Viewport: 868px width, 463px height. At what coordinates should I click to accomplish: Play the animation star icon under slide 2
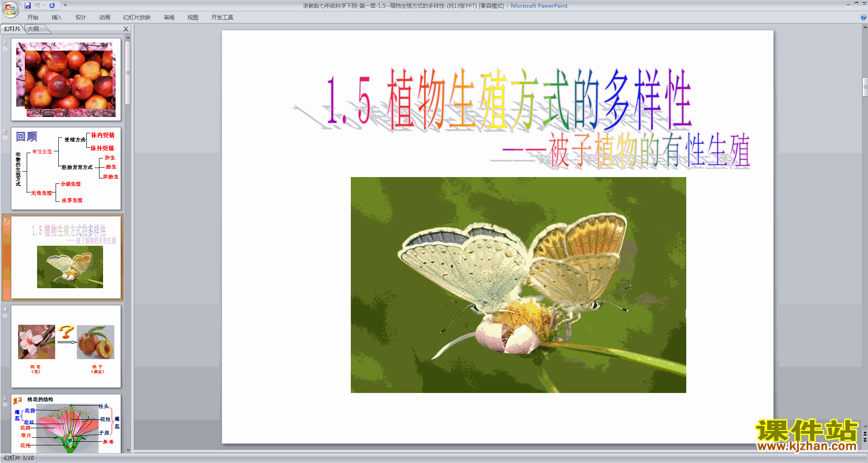pyautogui.click(x=5, y=137)
